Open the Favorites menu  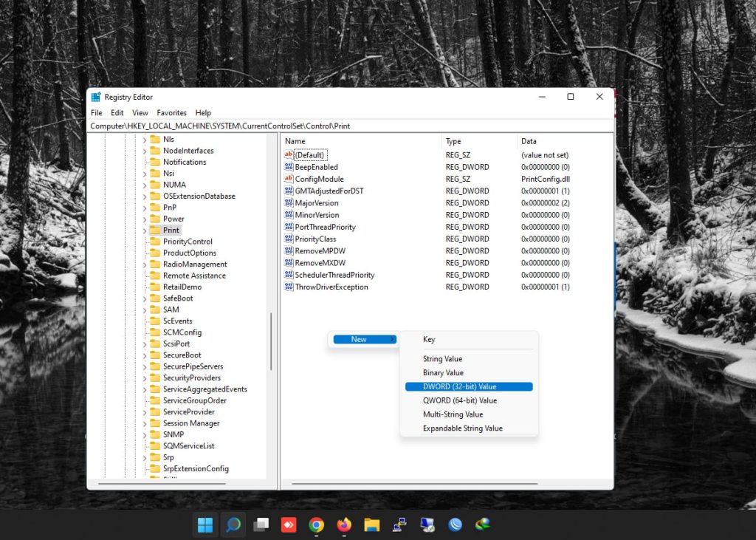pos(171,113)
